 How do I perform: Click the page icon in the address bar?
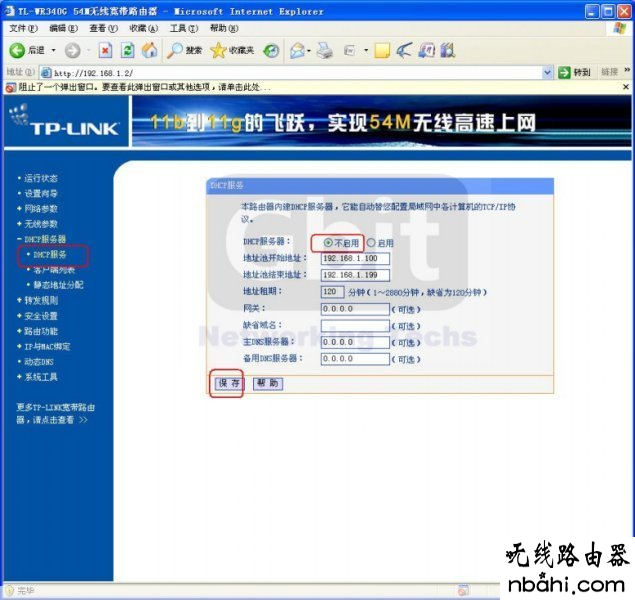(46, 73)
